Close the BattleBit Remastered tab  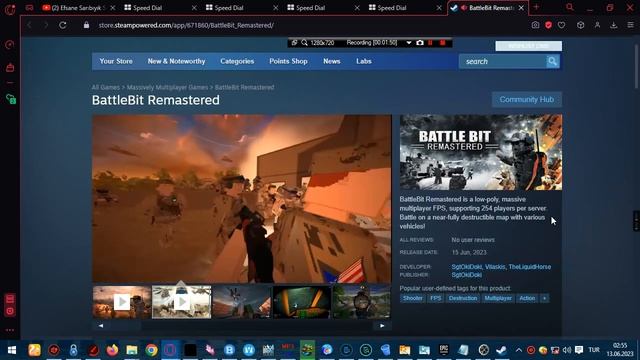pos(521,8)
